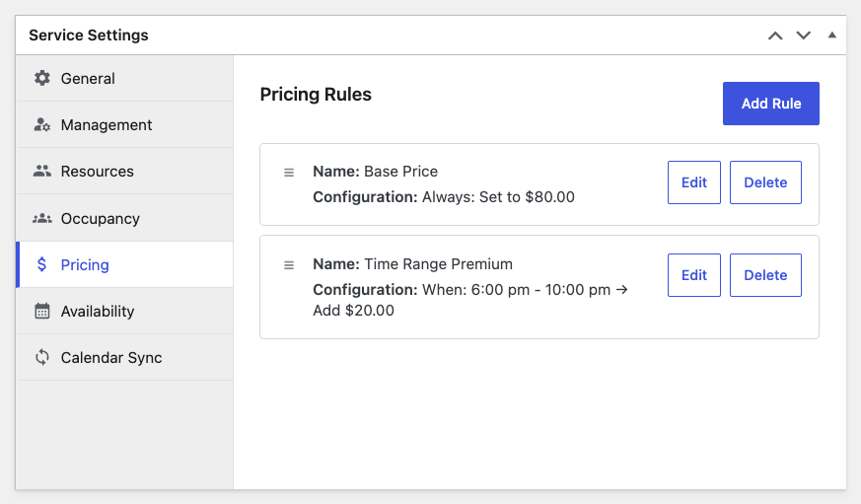861x504 pixels.
Task: Click the Availability calendar icon
Action: click(x=41, y=312)
